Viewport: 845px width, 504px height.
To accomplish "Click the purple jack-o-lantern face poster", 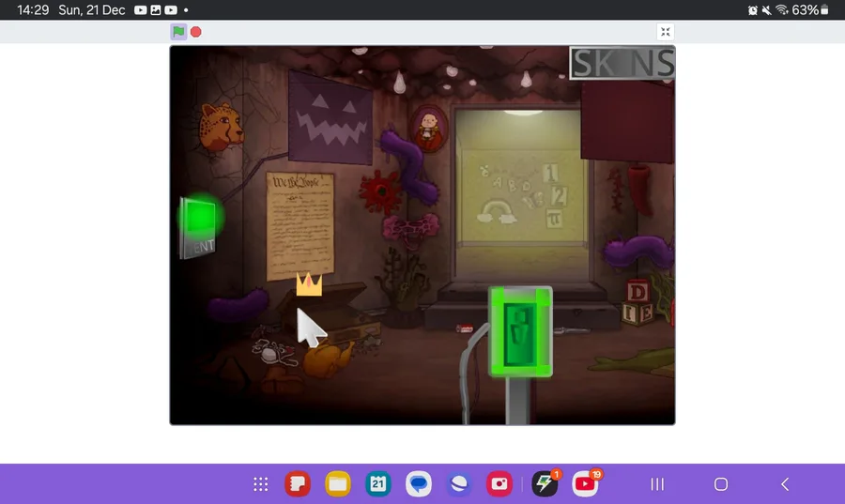I will point(330,118).
